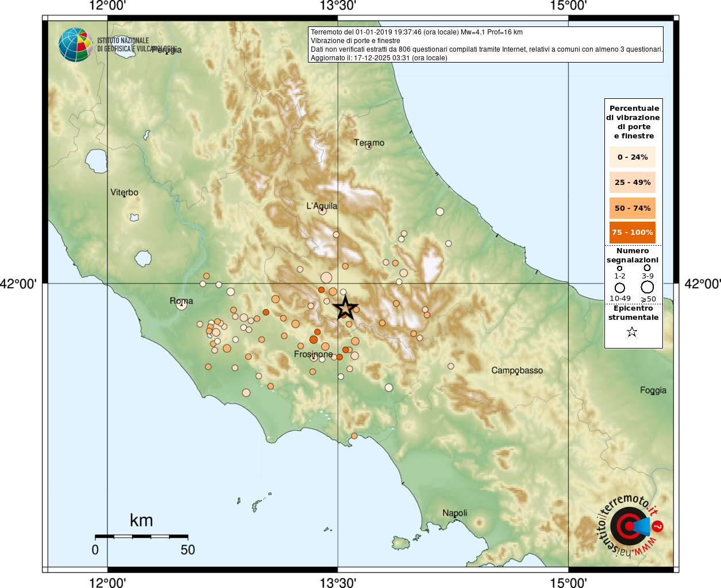This screenshot has height=588, width=721.
Task: Click the top 13°30' longitude label
Action: pyautogui.click(x=338, y=6)
